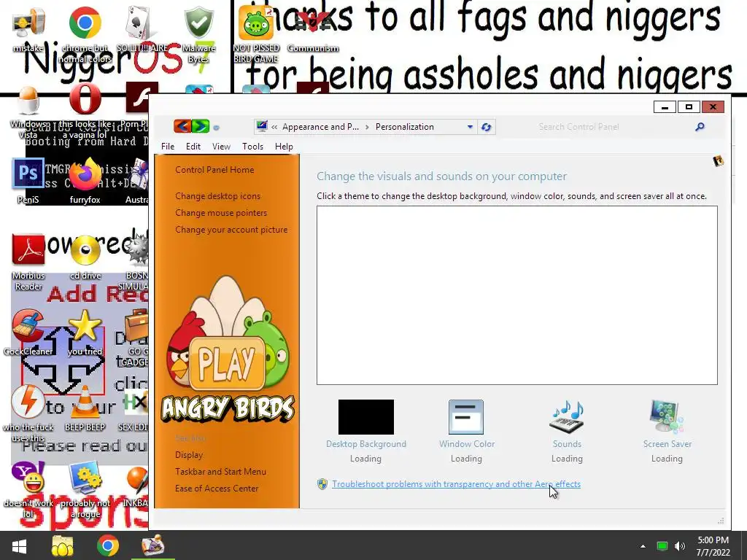Click Troubleshoot problems with transparency link
This screenshot has height=560, width=747.
tap(456, 484)
